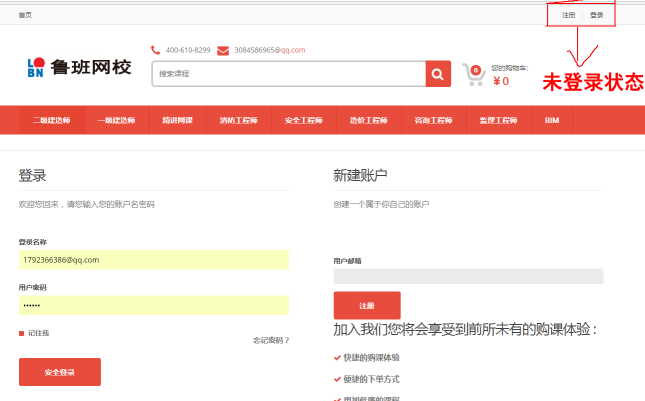Focus the 搜索课程 search field

click(288, 74)
